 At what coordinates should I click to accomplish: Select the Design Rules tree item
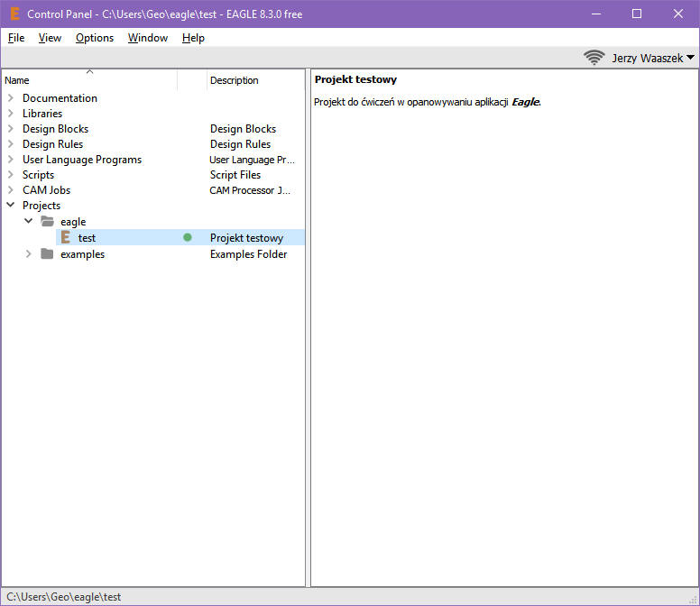click(x=52, y=144)
